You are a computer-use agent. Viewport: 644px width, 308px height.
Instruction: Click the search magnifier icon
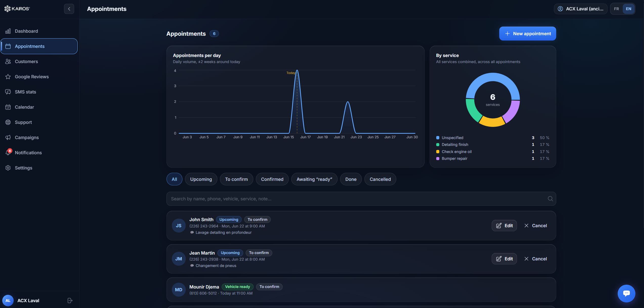(x=550, y=199)
